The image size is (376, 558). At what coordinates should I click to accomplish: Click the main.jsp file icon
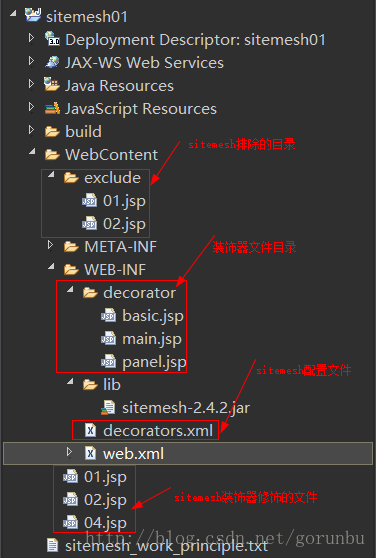coord(108,339)
